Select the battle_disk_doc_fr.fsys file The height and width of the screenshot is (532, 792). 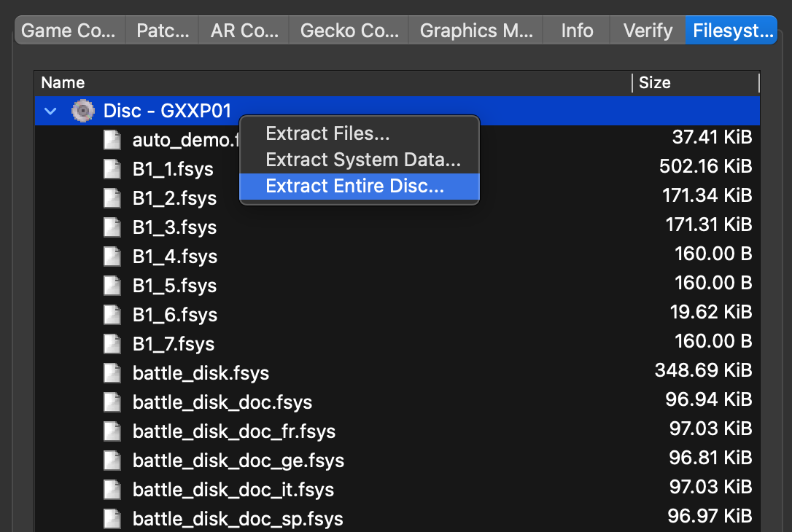point(234,431)
